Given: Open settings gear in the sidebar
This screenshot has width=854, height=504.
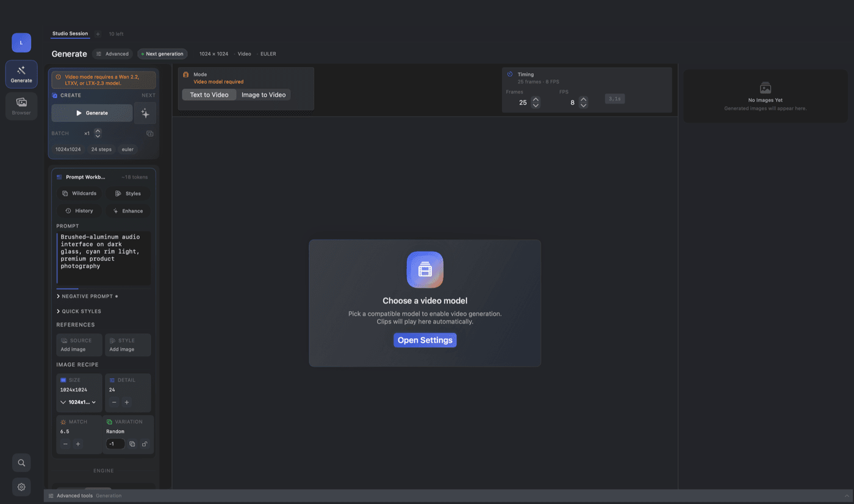Looking at the screenshot, I should (x=21, y=487).
